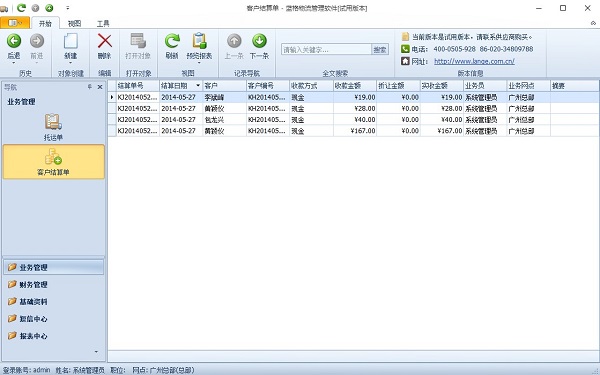Click the 刷新 refresh ribbon icon
The width and height of the screenshot is (600, 375).
coord(172,41)
